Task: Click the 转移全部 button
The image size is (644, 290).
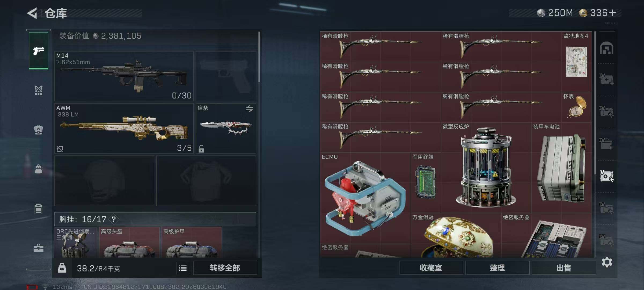Action: click(225, 268)
